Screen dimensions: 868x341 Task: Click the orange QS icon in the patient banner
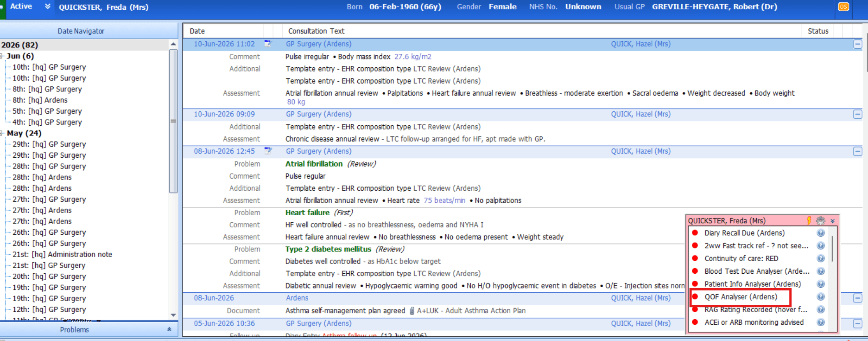coord(843,7)
